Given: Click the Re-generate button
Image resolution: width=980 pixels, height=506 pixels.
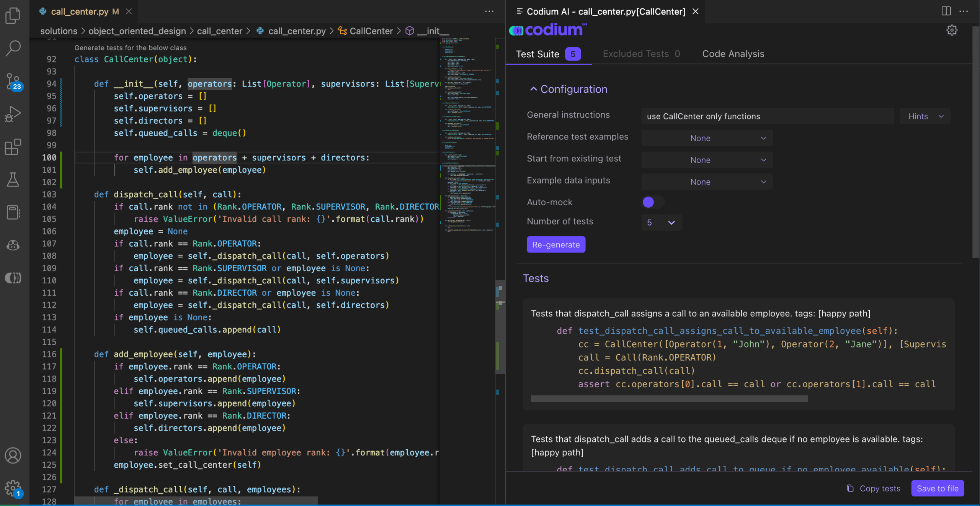Looking at the screenshot, I should (555, 244).
